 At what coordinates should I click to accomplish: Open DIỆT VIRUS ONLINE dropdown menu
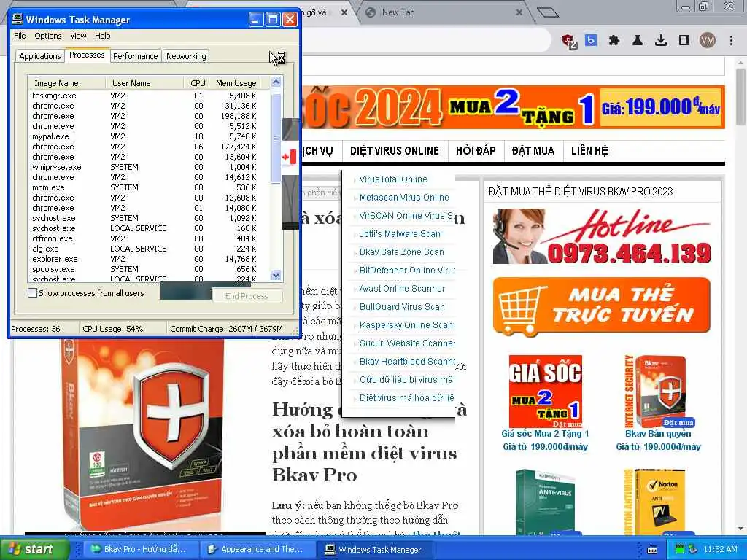[395, 151]
